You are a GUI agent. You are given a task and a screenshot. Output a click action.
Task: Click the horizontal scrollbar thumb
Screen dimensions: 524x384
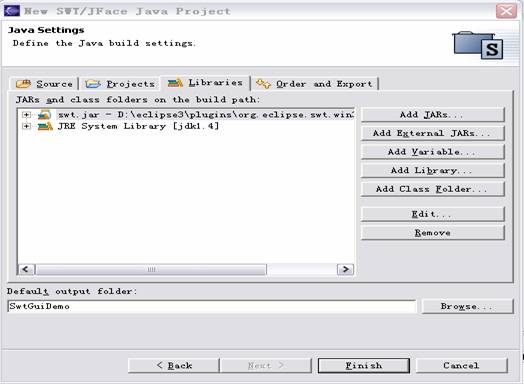coord(151,269)
